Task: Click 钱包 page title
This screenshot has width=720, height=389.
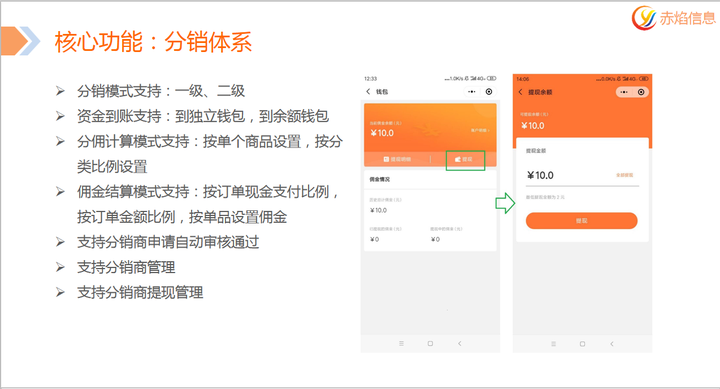Action: point(382,91)
